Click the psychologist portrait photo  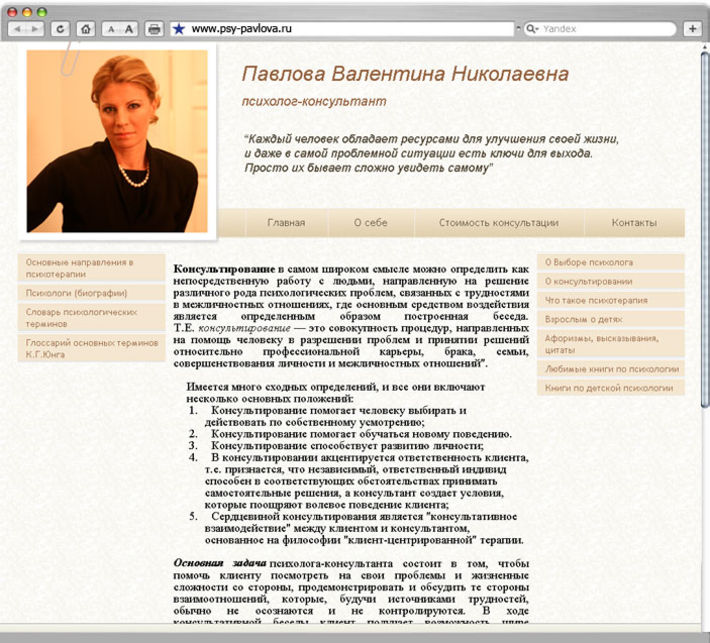click(117, 141)
